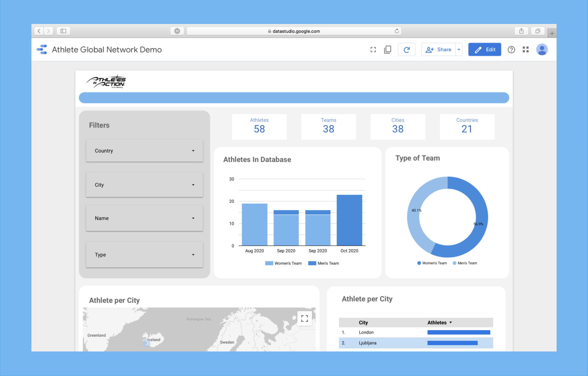Image resolution: width=588 pixels, height=376 pixels.
Task: Expand the map to fullscreen
Action: 304,318
